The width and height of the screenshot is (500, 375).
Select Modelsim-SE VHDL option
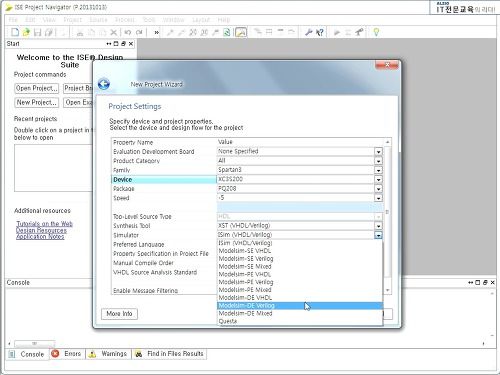pos(300,251)
